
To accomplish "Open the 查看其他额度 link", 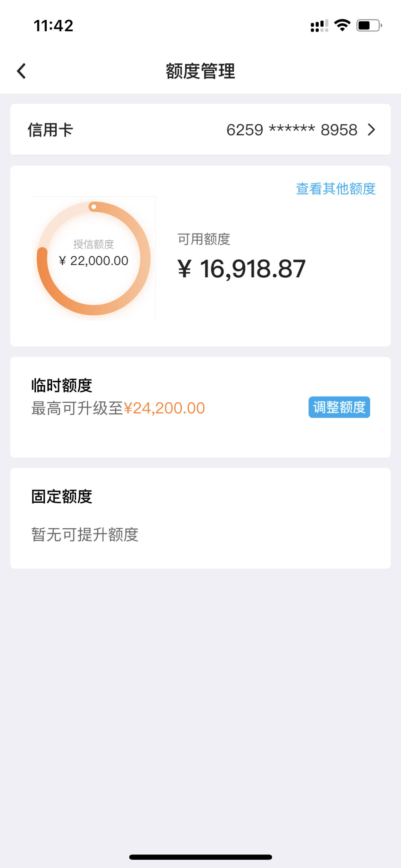I will 336,189.
